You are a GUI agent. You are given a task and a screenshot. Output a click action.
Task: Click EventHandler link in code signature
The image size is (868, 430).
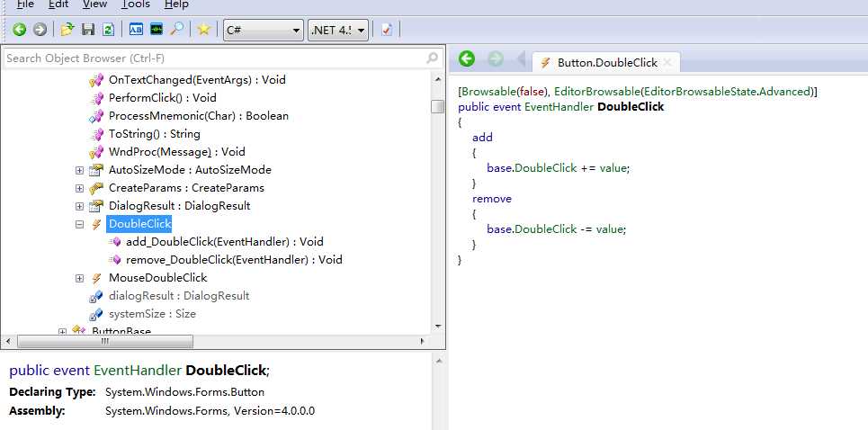coord(559,107)
